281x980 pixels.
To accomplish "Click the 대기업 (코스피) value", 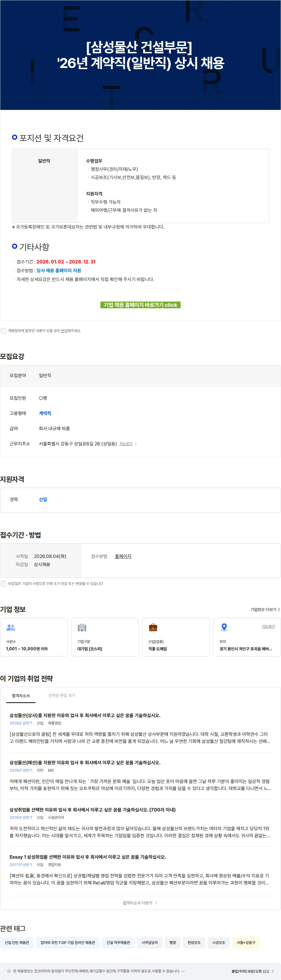I will [90, 649].
